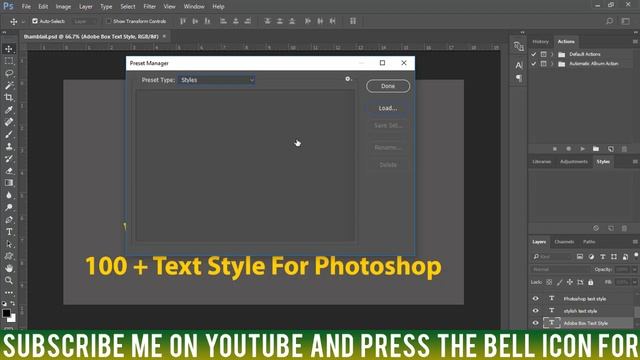The image size is (640, 360).
Task: Open the Window menu
Action: pyautogui.click(x=194, y=7)
